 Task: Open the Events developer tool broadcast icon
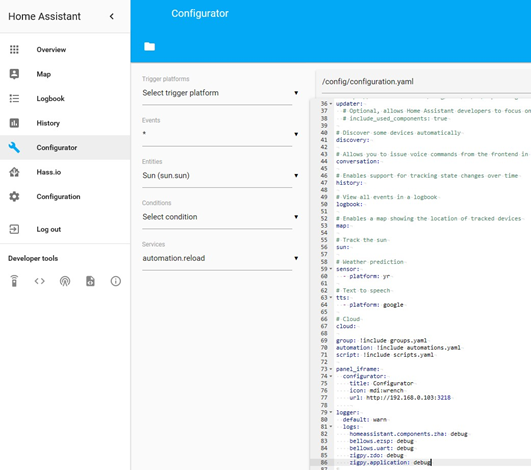(65, 281)
